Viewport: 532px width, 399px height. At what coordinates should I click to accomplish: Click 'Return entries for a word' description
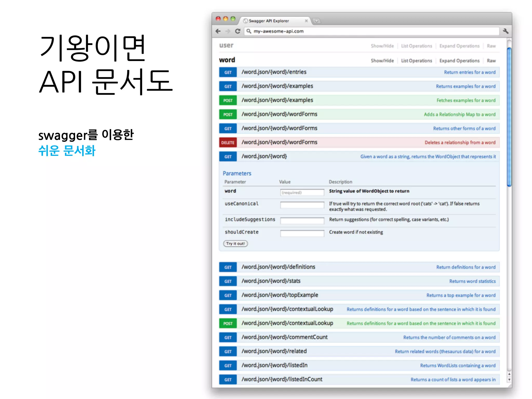[x=470, y=72]
